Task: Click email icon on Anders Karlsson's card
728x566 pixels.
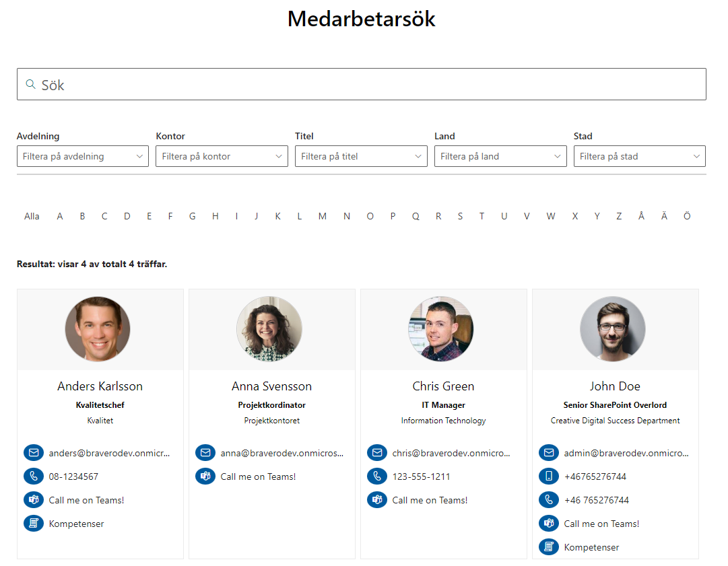Action: [x=34, y=452]
